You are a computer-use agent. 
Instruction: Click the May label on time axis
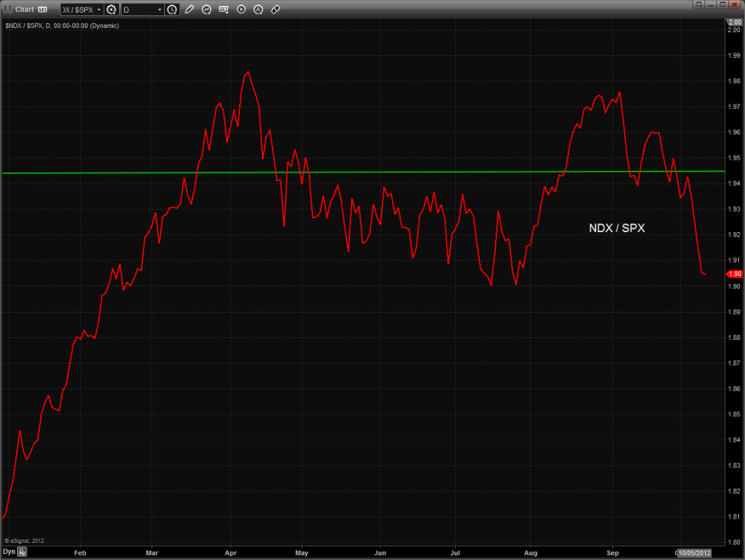point(302,553)
